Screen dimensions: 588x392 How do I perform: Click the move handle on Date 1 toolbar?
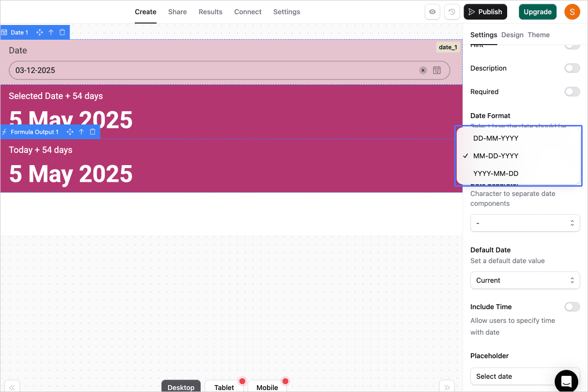tap(40, 32)
